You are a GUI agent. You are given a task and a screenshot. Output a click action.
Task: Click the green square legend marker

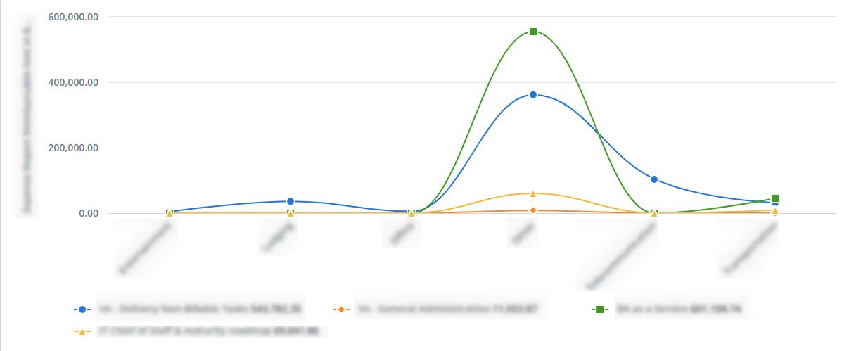coord(600,309)
